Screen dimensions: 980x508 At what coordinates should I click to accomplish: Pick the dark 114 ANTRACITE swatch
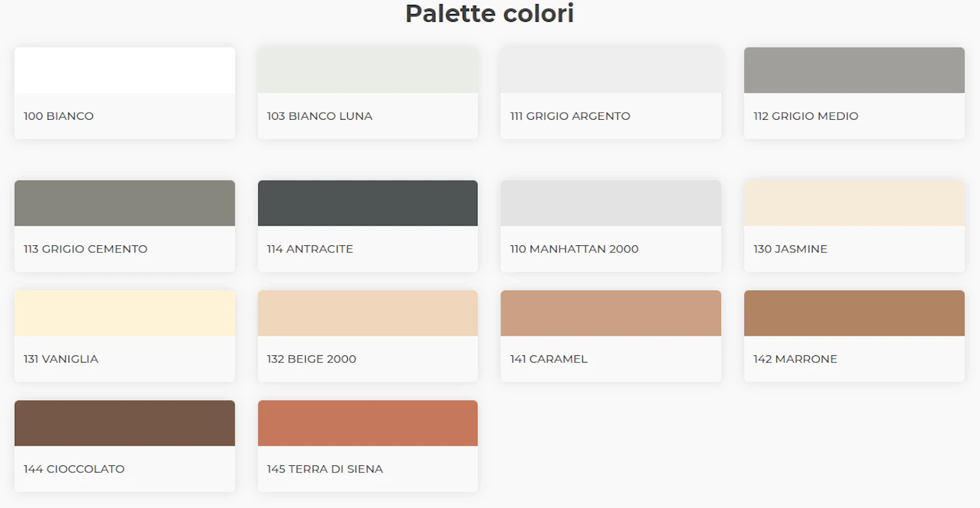coord(368,203)
